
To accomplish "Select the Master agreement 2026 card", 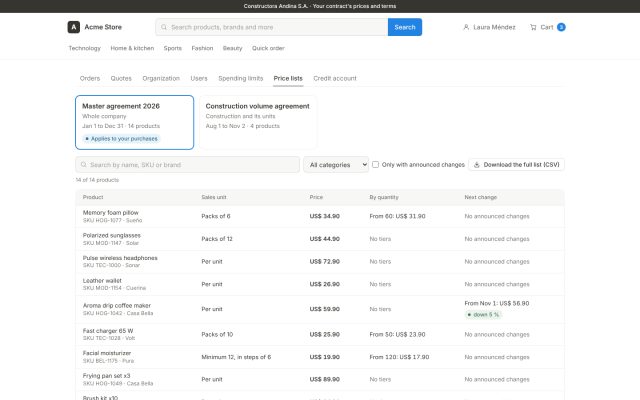I will 134,122.
